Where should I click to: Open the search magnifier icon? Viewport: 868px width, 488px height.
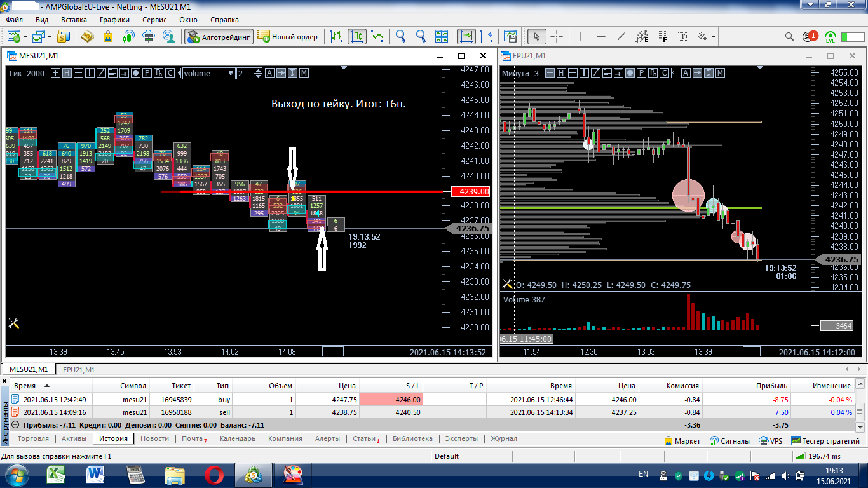click(789, 36)
